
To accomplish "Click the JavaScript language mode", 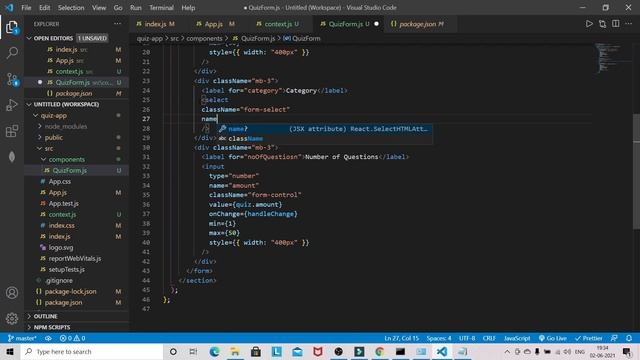I will click(517, 338).
